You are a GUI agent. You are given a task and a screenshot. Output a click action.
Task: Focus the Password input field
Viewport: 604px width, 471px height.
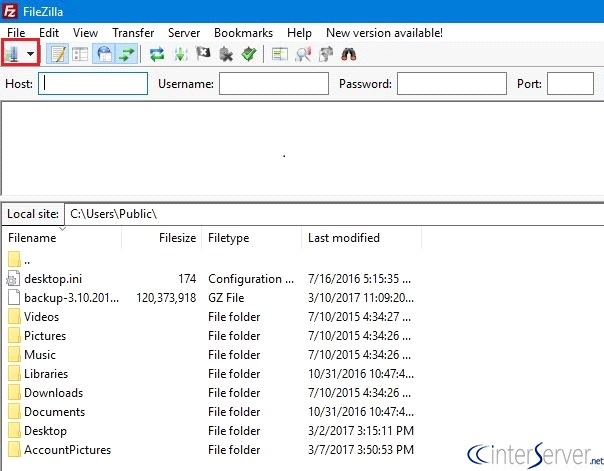(x=452, y=84)
